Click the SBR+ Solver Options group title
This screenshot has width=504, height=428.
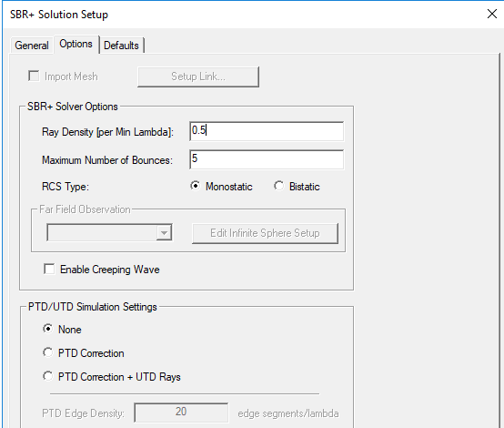pyautogui.click(x=73, y=107)
